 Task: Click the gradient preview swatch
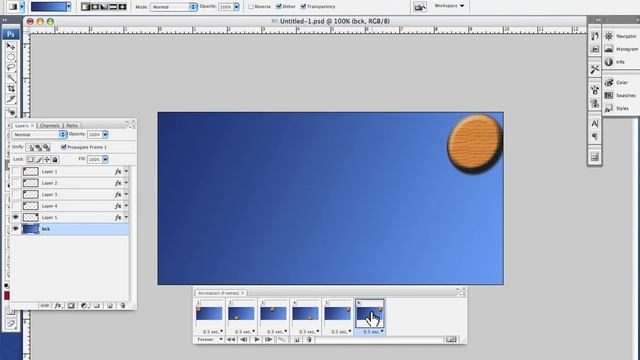pos(48,7)
